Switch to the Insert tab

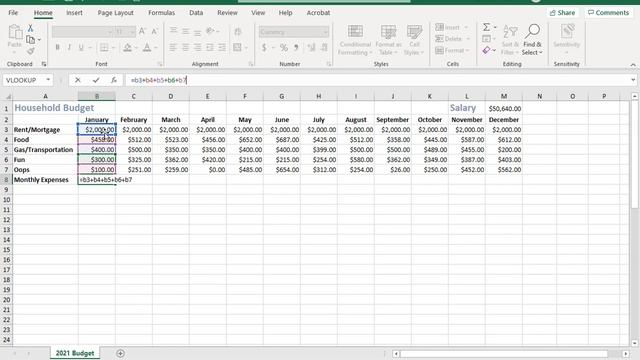pos(74,13)
